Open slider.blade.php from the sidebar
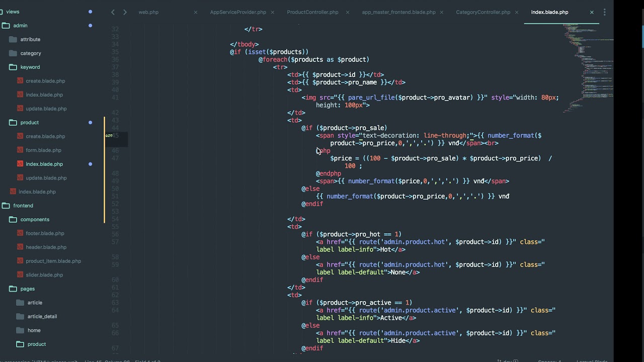Viewport: 644px width, 362px height. point(44,275)
